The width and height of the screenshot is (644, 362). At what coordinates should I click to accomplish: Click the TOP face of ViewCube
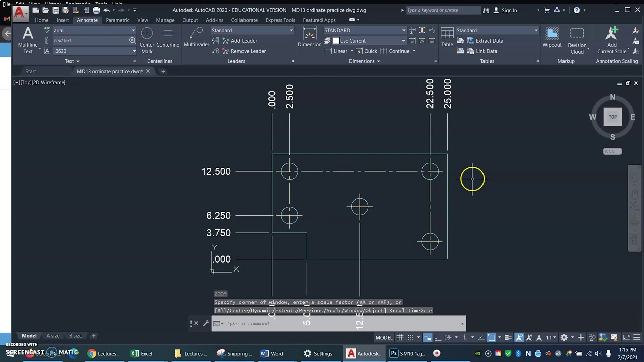tap(612, 117)
